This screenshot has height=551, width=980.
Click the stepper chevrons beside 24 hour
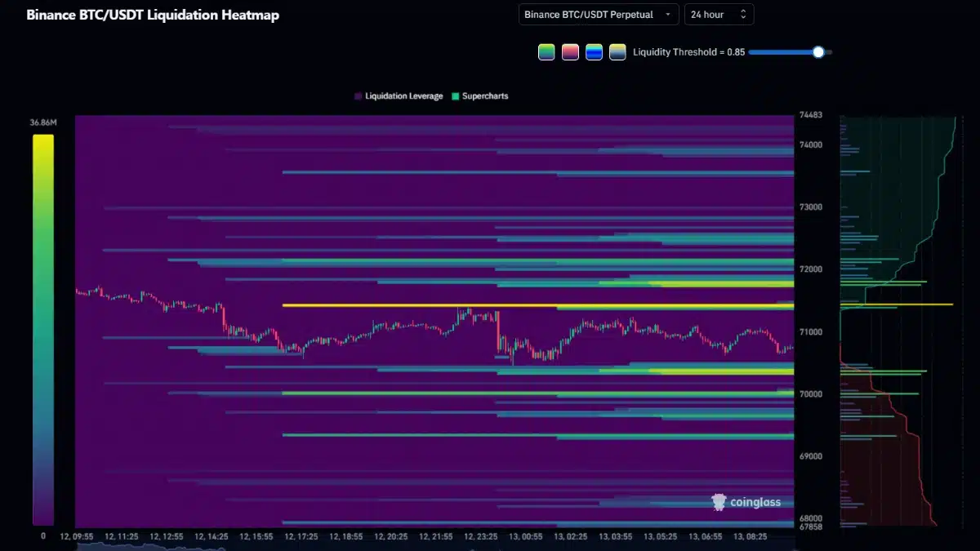point(742,14)
